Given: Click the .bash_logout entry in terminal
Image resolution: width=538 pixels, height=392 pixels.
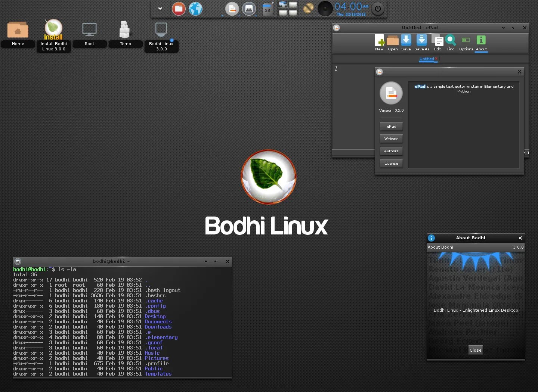Looking at the screenshot, I should pyautogui.click(x=163, y=290).
